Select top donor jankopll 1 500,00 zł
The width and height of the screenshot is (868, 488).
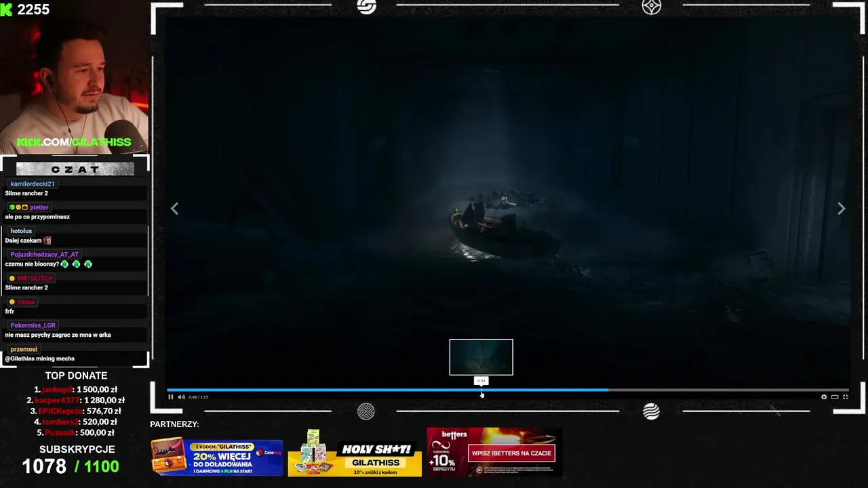76,390
